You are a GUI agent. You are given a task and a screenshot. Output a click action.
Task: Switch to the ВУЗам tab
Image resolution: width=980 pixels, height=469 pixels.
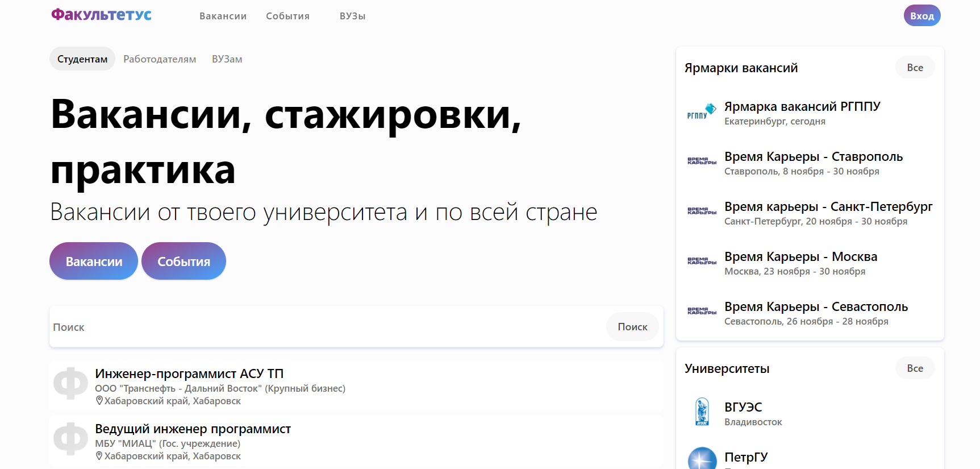(227, 59)
